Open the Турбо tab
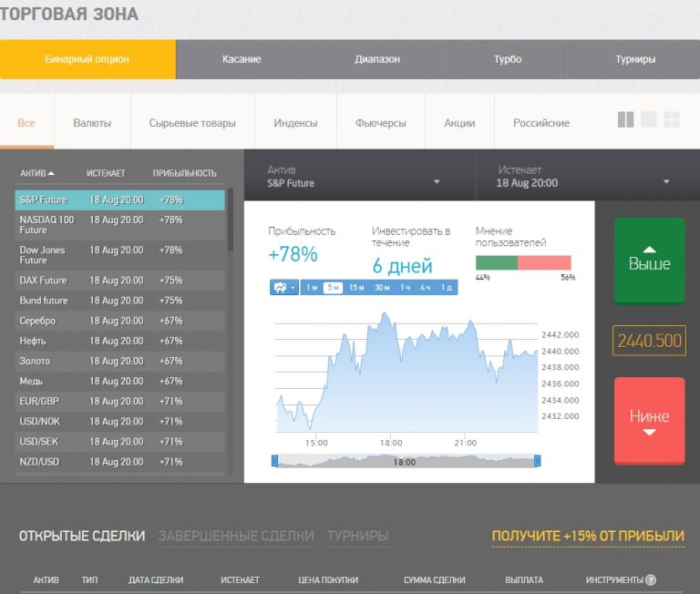Screen dimensions: 700x594 coord(507,59)
